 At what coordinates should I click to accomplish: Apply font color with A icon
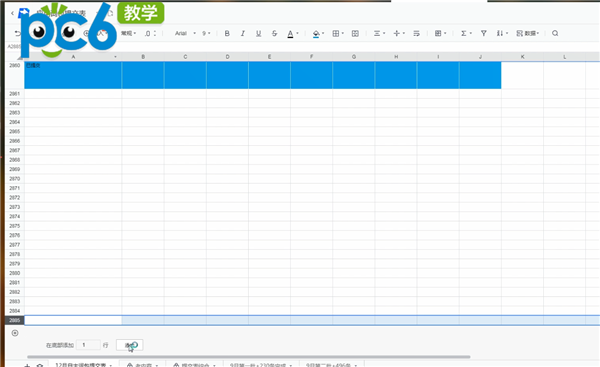tap(290, 34)
